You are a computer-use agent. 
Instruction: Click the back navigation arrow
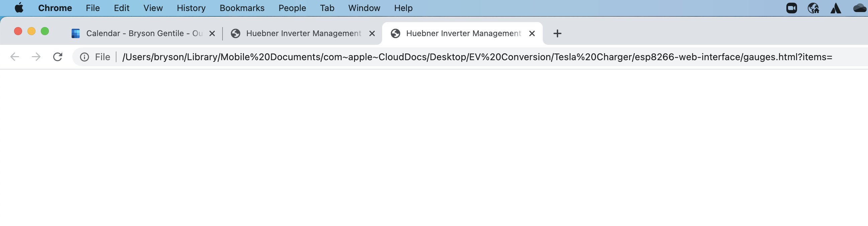(x=15, y=57)
